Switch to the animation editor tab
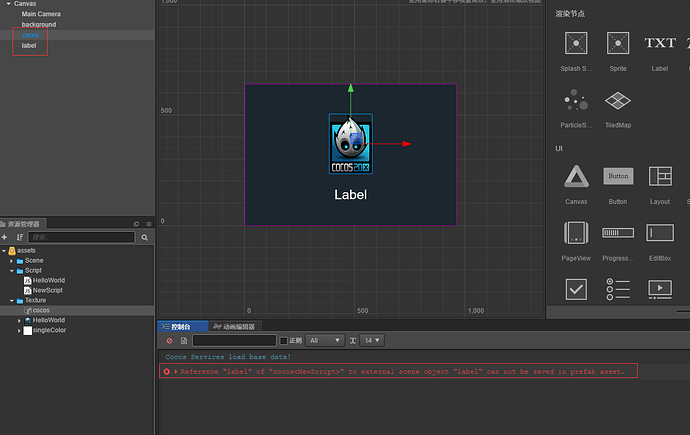The image size is (690, 435). 235,326
